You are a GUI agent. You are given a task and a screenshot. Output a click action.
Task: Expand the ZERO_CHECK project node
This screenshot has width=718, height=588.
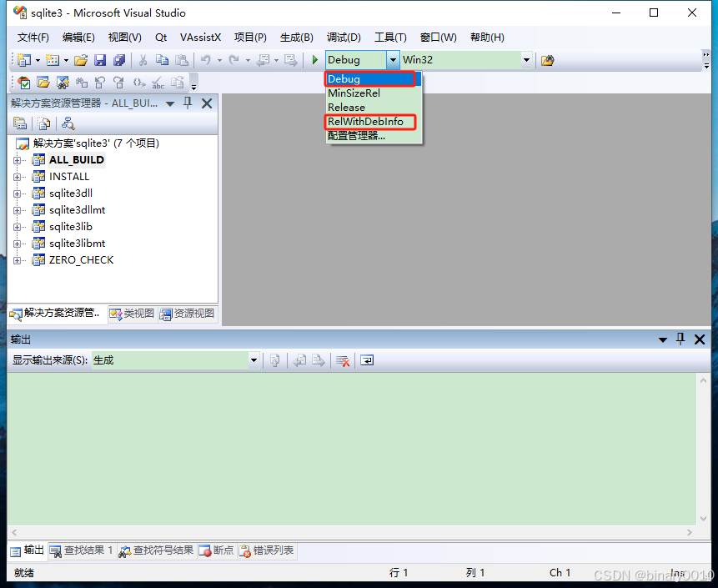(x=17, y=260)
